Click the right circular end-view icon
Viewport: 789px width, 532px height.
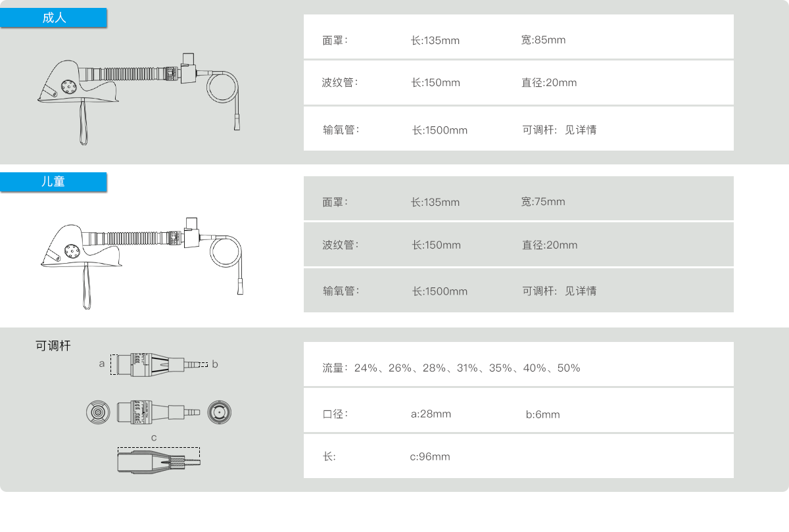[220, 412]
